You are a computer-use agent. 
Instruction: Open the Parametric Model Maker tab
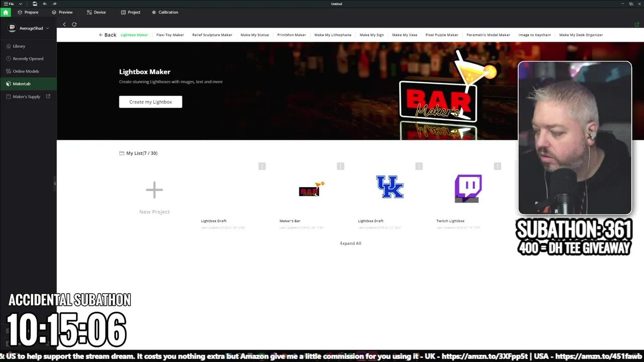pos(489,35)
